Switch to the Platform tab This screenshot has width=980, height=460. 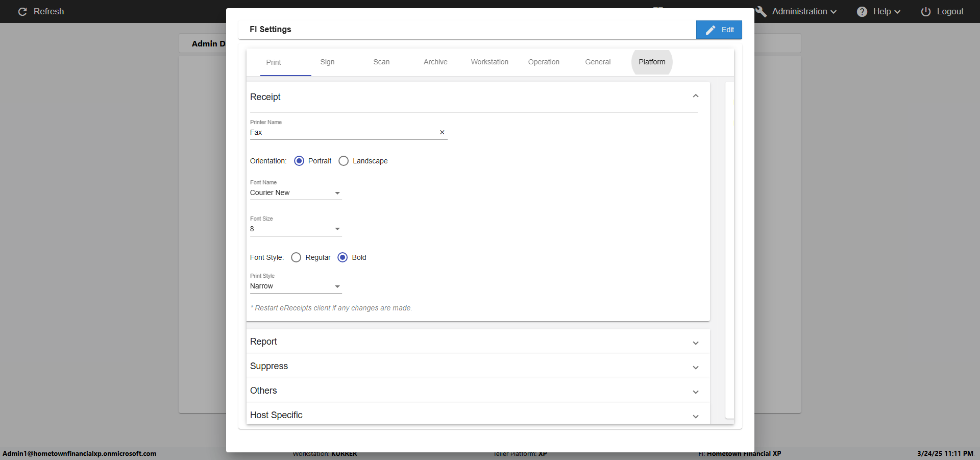652,62
